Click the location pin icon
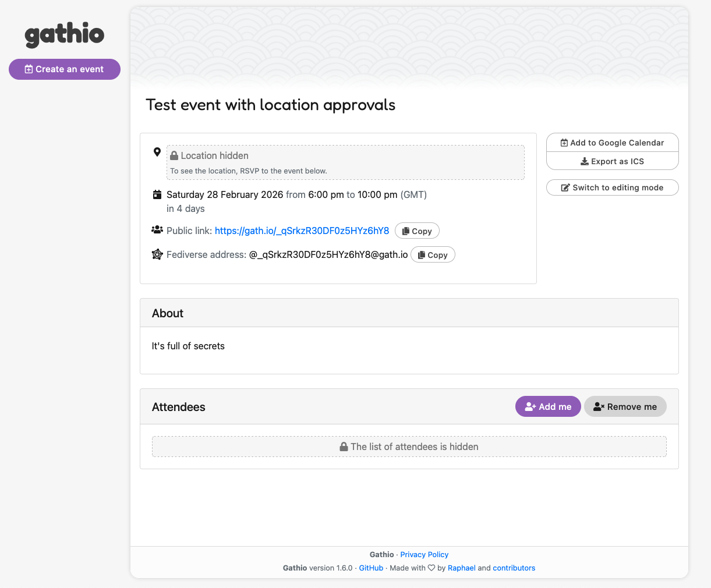This screenshot has height=588, width=711. click(157, 151)
